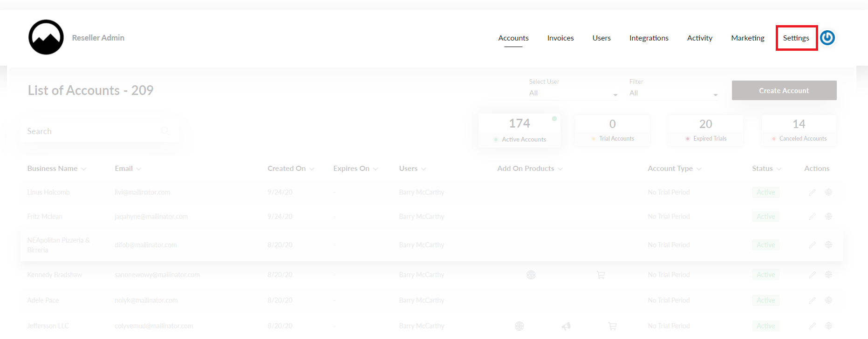Image resolution: width=868 pixels, height=339 pixels.
Task: Sort by the Account Type column
Action: click(675, 169)
